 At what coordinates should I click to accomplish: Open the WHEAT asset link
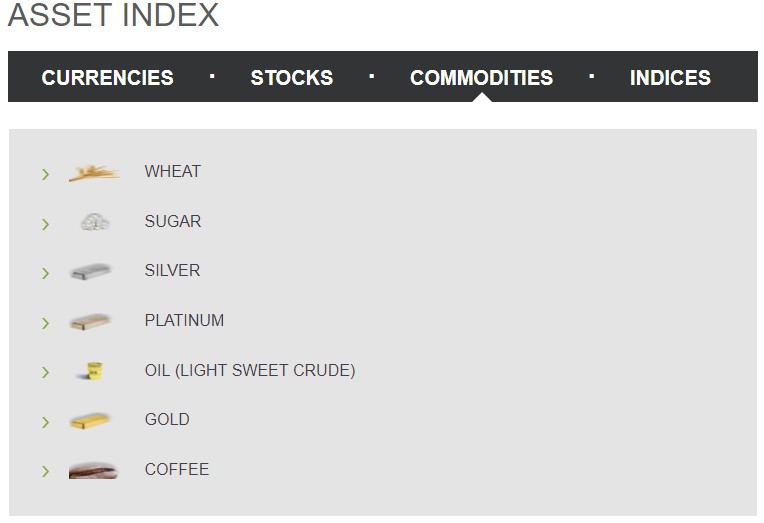(172, 172)
